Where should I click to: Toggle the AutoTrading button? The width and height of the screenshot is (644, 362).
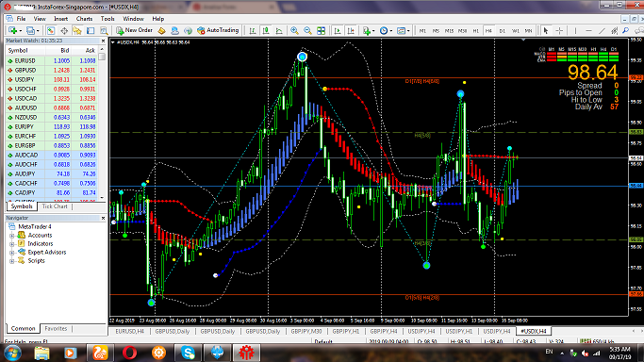click(218, 30)
